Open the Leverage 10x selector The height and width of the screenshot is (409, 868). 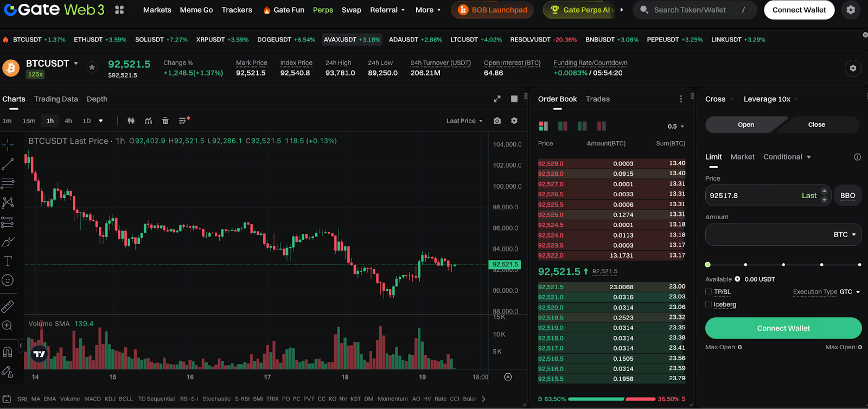[771, 99]
